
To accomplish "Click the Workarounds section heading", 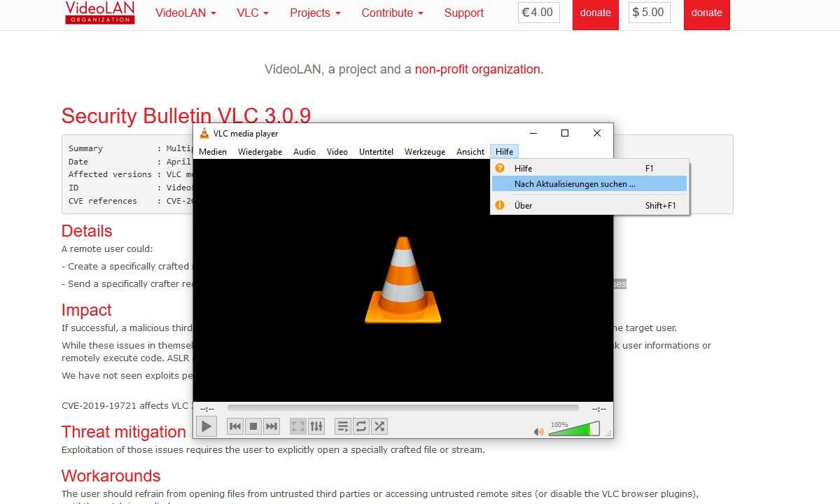I will 111,476.
